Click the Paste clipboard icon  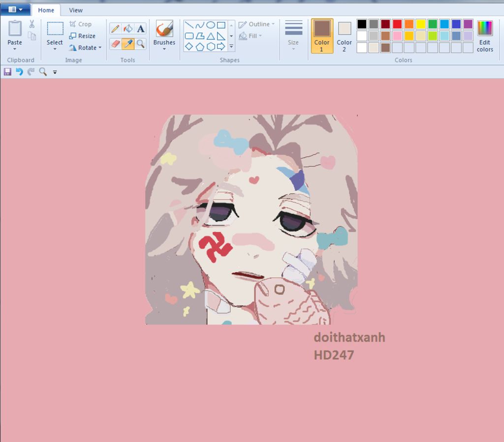pos(15,28)
